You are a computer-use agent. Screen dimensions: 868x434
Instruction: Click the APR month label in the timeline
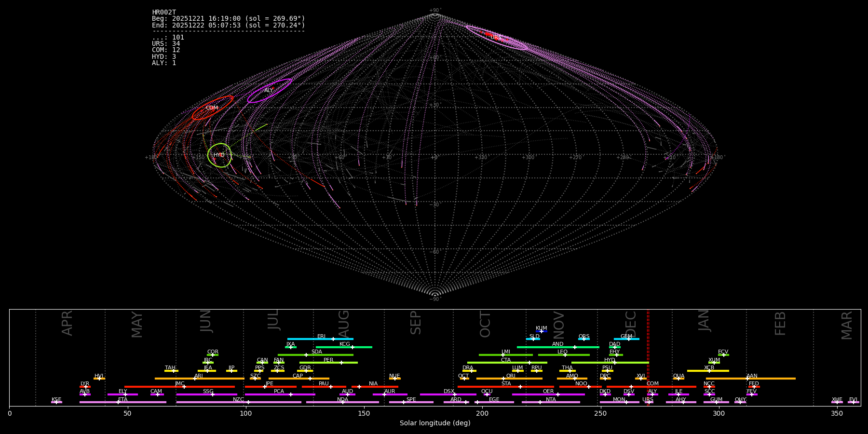click(67, 323)
